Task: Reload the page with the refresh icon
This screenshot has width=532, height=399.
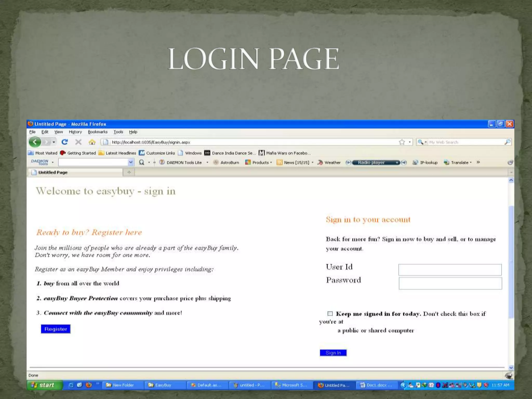Action: coord(65,142)
